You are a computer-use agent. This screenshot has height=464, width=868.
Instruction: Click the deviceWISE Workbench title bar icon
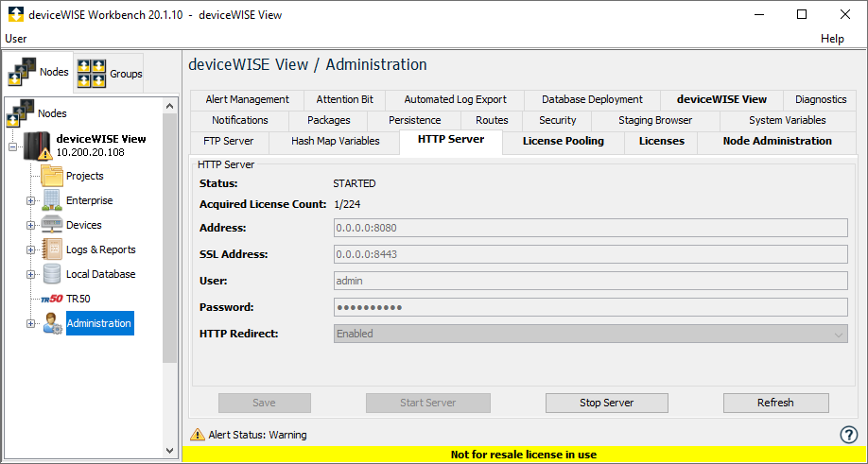click(16, 14)
